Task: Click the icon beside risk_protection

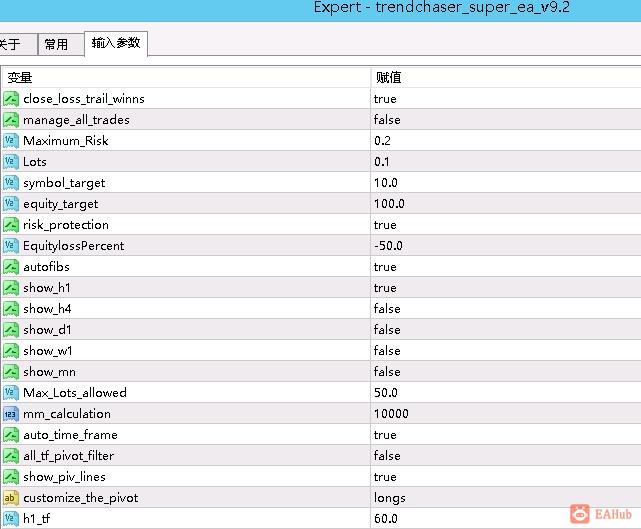Action: (x=11, y=225)
